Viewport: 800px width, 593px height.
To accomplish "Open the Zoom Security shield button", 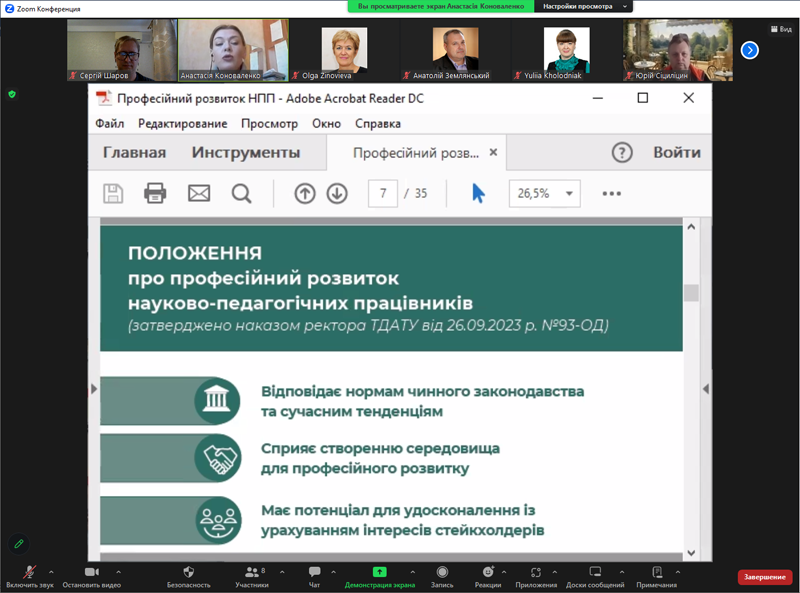I will [188, 577].
